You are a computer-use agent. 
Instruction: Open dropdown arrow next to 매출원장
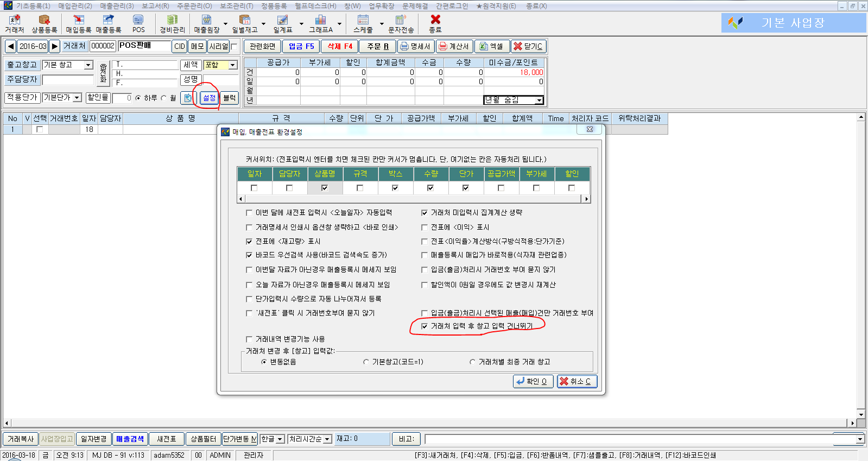pos(226,24)
